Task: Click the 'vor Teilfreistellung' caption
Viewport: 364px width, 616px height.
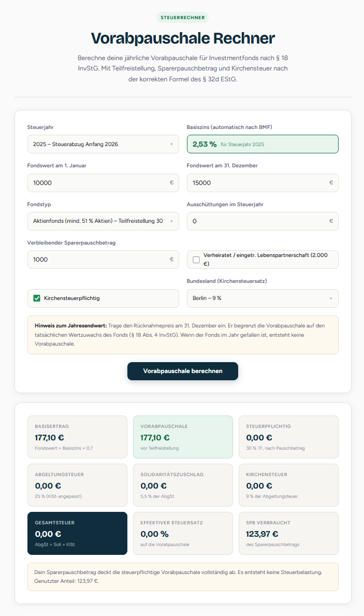Action: pos(159,448)
